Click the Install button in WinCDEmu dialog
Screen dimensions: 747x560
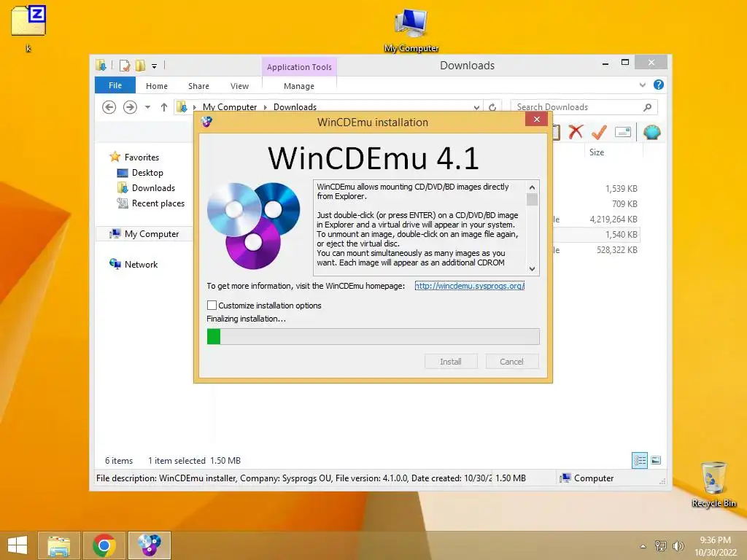(451, 362)
